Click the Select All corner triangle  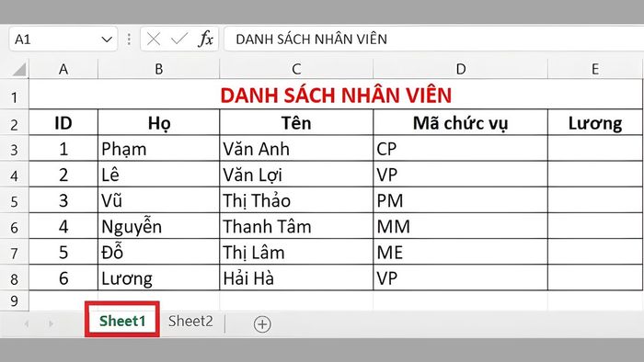(x=19, y=69)
